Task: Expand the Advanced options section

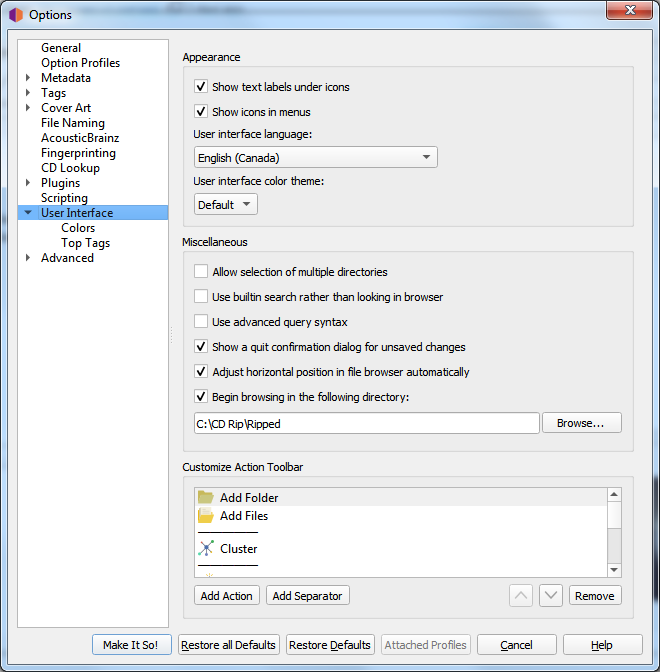Action: click(x=28, y=258)
